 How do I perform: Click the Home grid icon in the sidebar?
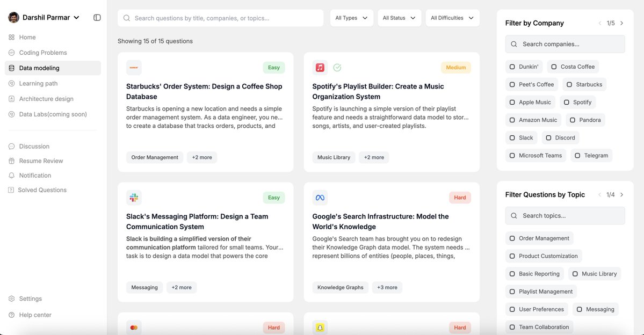coord(11,38)
